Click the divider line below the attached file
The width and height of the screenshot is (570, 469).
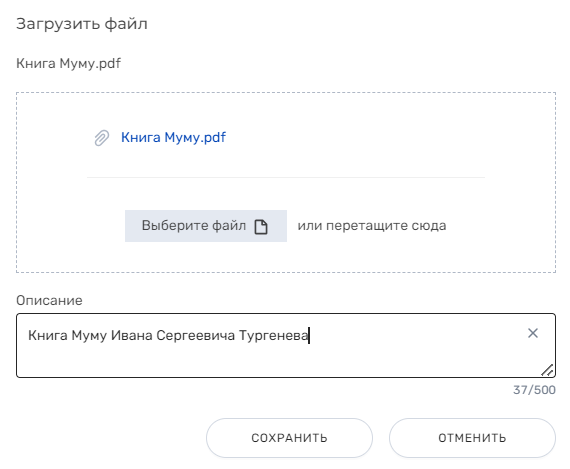coord(286,177)
